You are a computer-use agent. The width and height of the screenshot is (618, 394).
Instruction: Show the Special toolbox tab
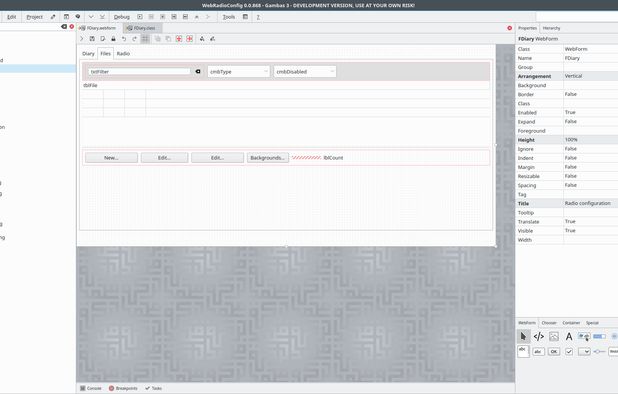(592, 323)
